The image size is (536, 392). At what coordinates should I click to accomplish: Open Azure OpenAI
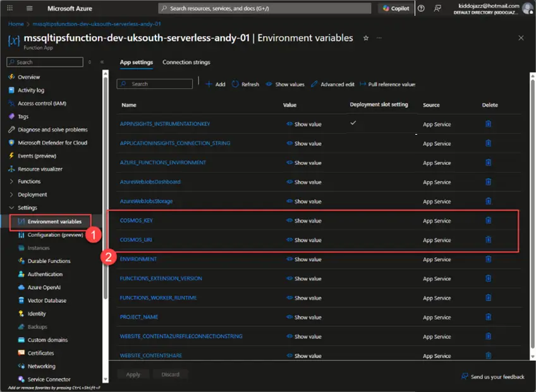[44, 287]
